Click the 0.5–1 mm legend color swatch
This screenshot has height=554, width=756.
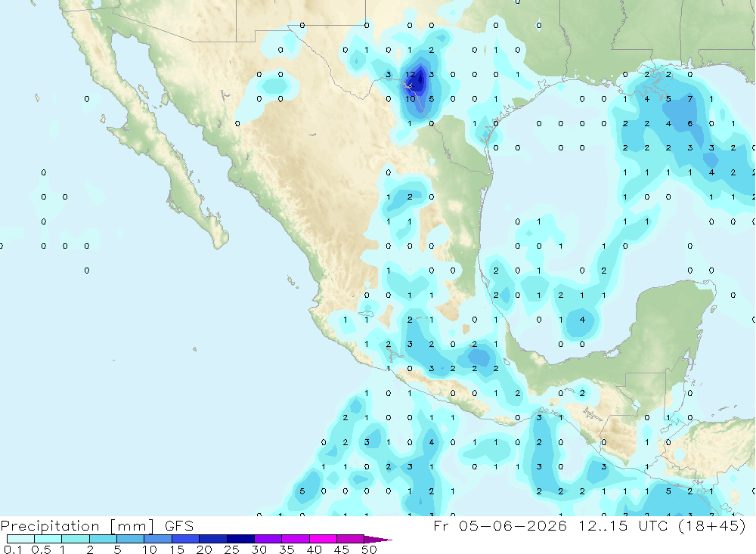[48, 539]
